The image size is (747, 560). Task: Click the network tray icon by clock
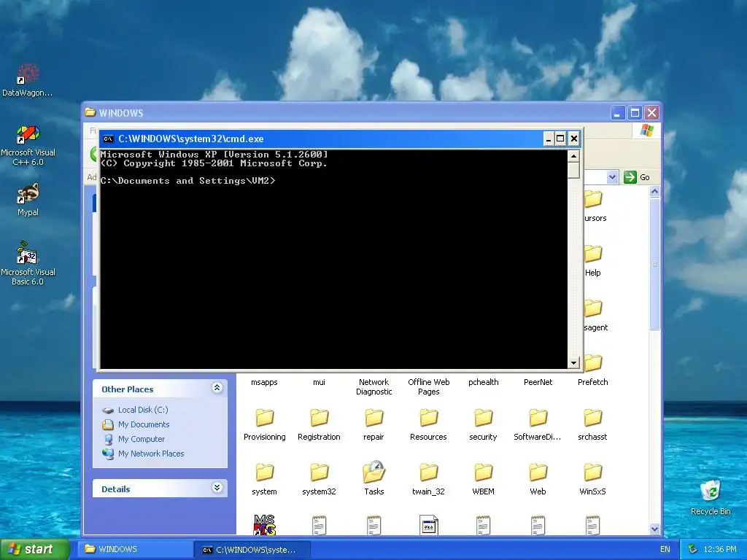pyautogui.click(x=693, y=549)
